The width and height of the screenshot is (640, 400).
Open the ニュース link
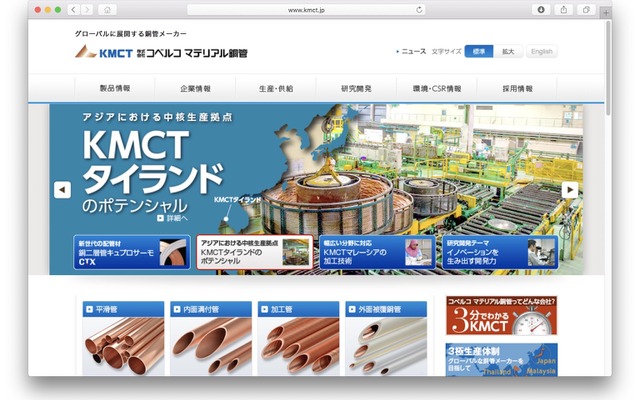click(411, 51)
